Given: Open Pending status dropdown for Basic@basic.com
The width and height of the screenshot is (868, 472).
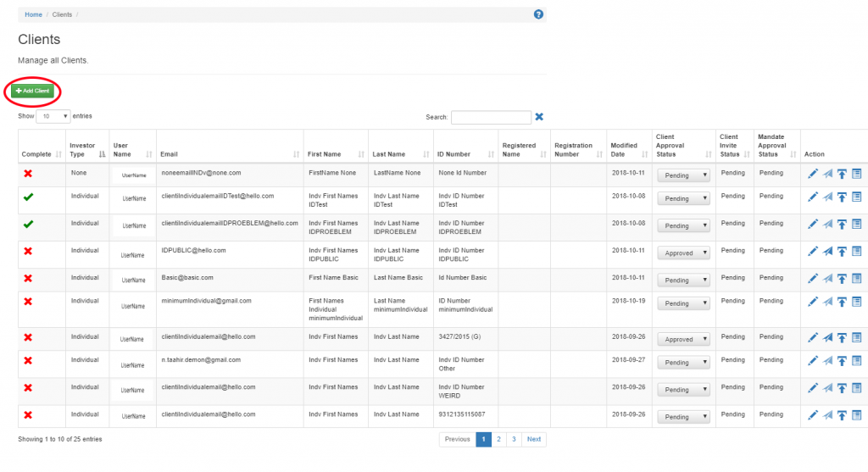Looking at the screenshot, I should 684,280.
